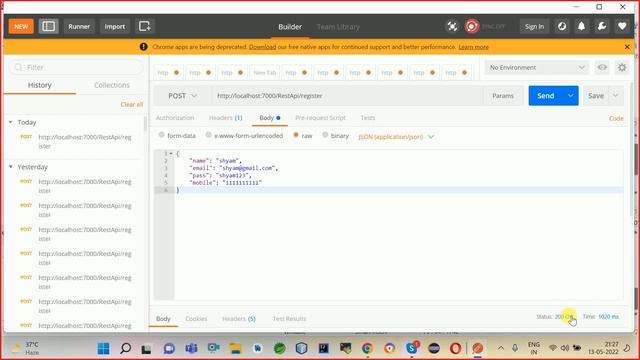Collapse the Today history group

coord(11,122)
